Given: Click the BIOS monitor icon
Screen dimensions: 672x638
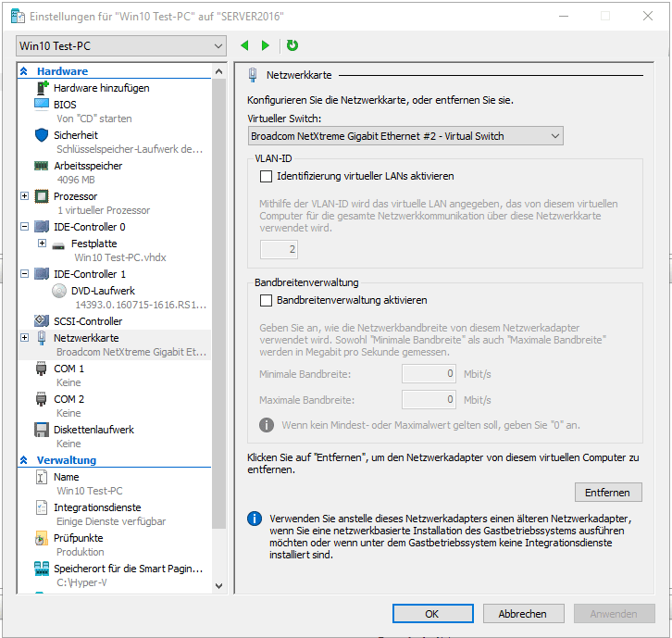Looking at the screenshot, I should 42,105.
